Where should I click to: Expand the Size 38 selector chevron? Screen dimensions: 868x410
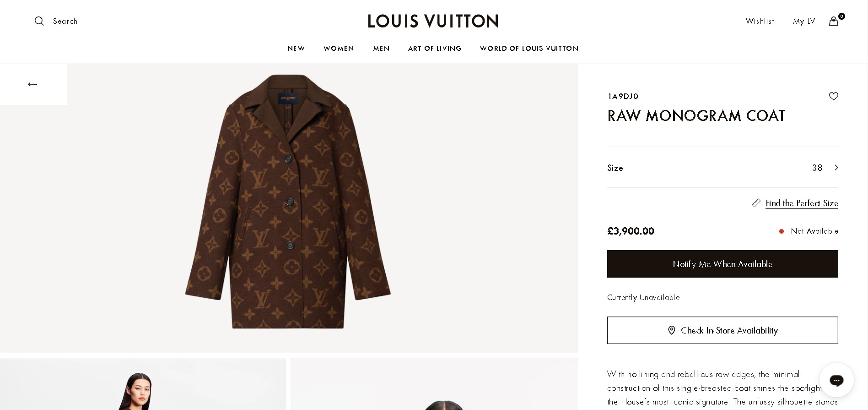(836, 168)
